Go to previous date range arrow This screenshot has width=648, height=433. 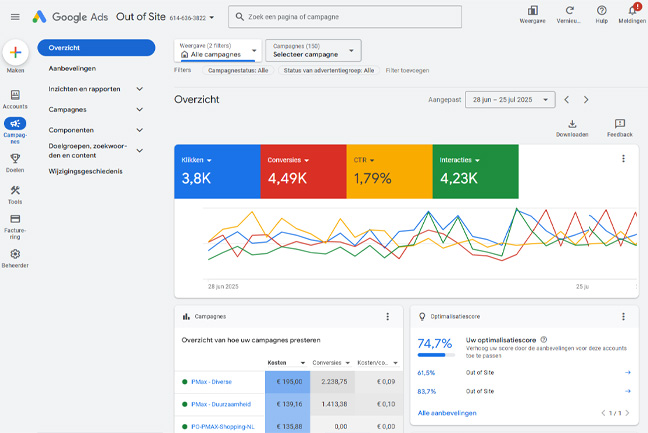click(x=567, y=100)
